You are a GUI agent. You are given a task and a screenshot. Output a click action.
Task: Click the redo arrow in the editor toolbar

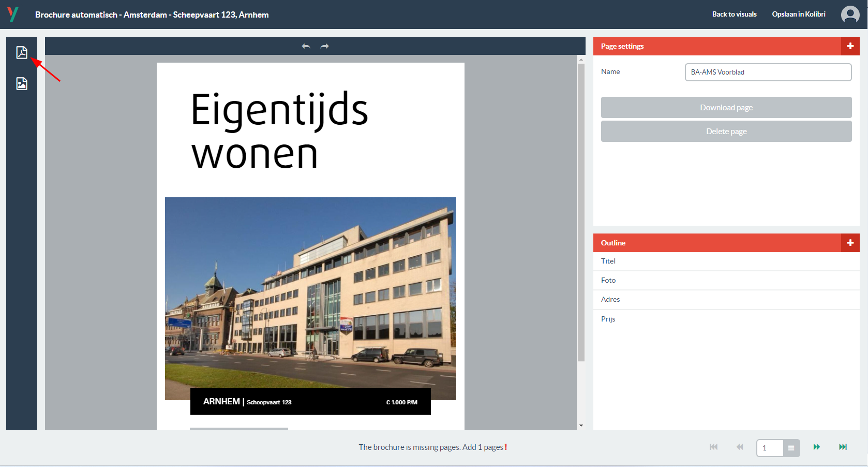[x=324, y=46]
